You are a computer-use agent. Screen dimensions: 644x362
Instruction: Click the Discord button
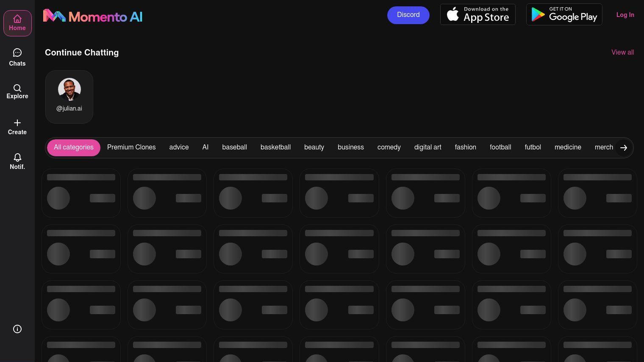pos(408,15)
